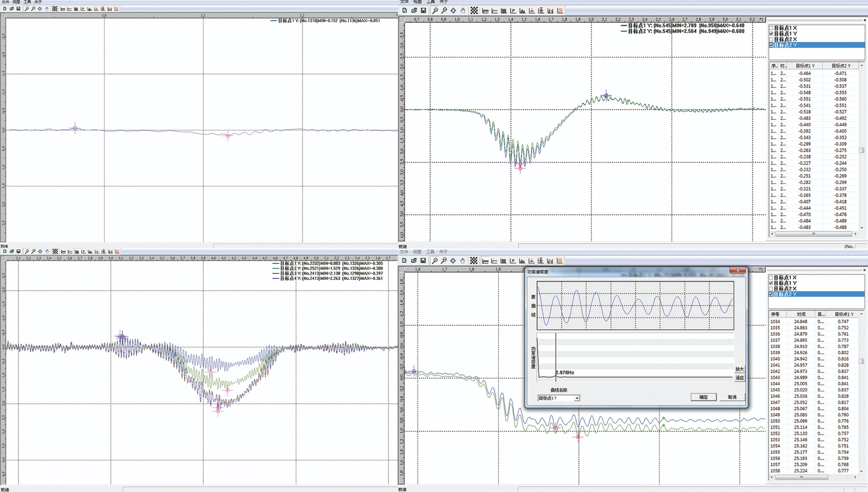Click New file icon in top-right window

[x=405, y=10]
